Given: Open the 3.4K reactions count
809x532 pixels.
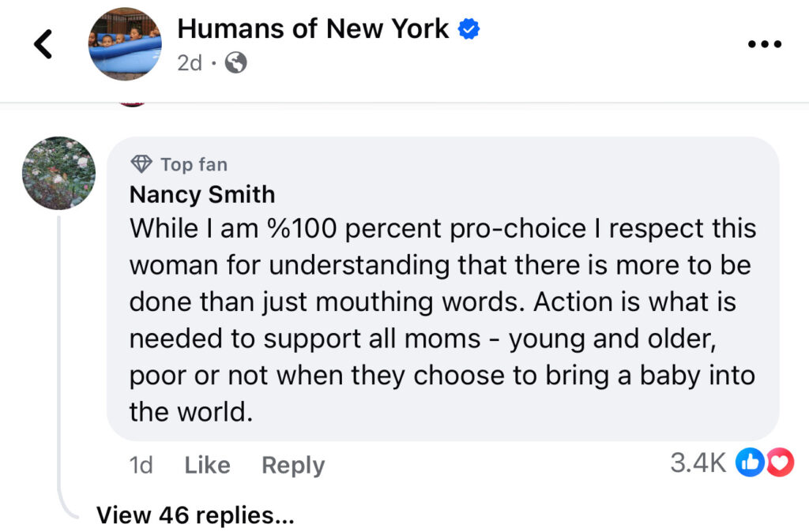Looking at the screenshot, I should click(x=698, y=463).
